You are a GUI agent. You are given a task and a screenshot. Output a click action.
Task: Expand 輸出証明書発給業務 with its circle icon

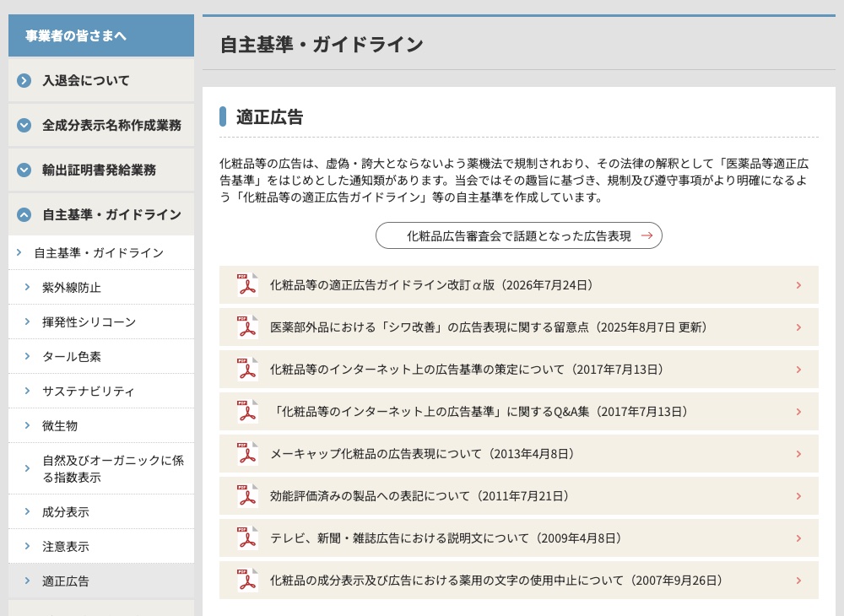pos(24,170)
